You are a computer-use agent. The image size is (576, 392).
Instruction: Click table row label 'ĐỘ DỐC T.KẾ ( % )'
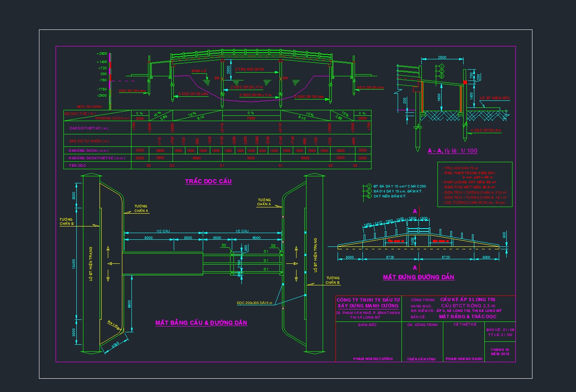(80, 113)
